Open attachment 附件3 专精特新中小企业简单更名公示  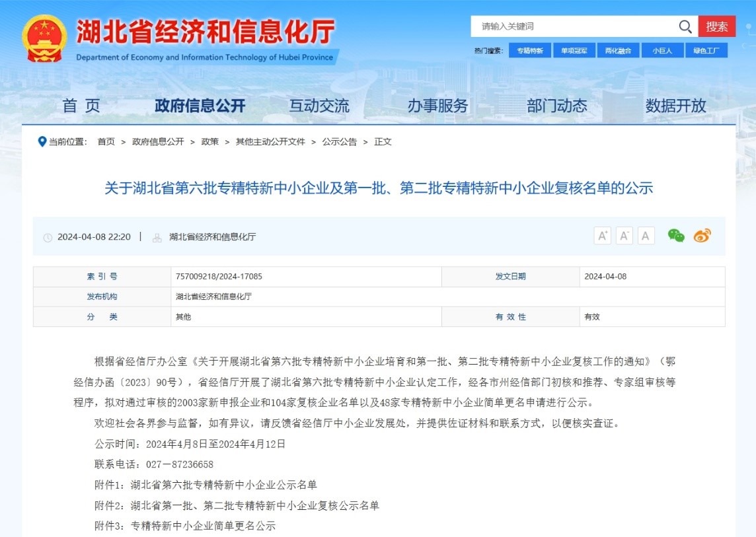(x=203, y=526)
